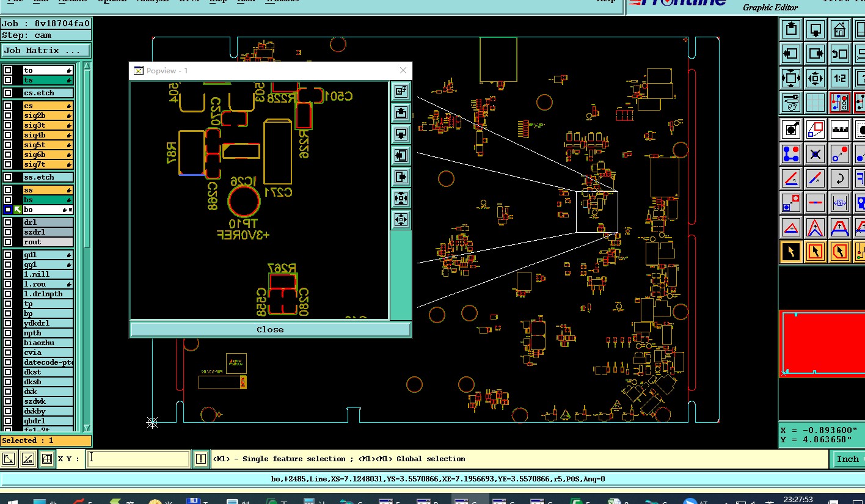
Task: Select the 1.drlnpth layer name
Action: (x=48, y=294)
